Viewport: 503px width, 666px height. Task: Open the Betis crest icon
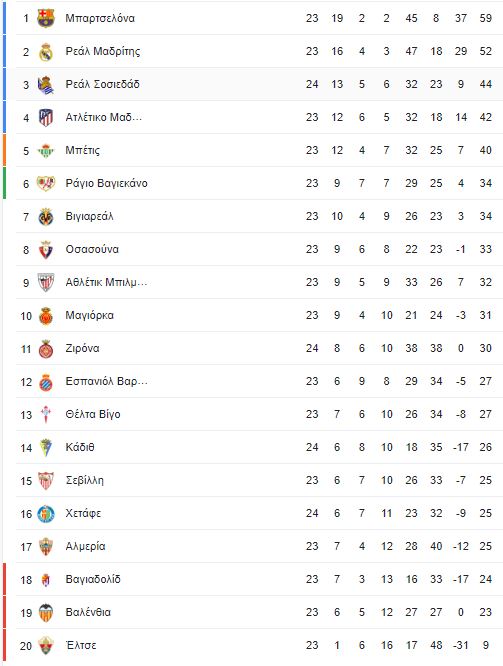tap(46, 151)
